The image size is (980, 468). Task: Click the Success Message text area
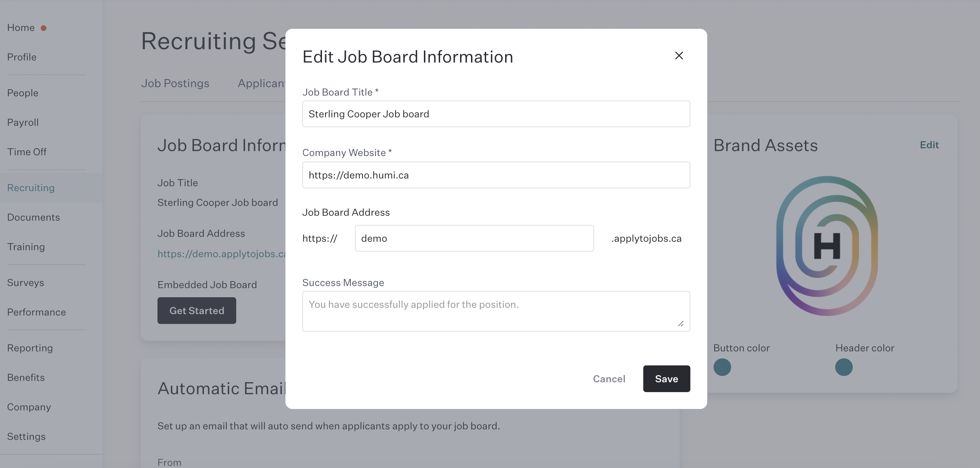(x=496, y=311)
